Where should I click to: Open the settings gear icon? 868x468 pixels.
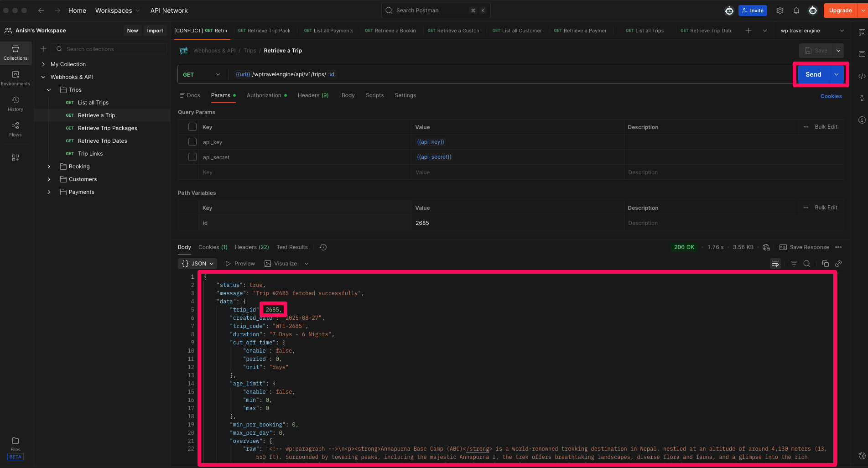(x=780, y=10)
